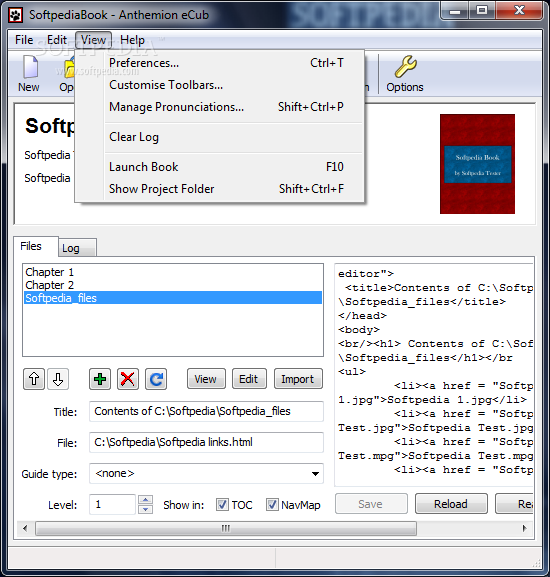Click in the HTML source editor pane

[x=434, y=375]
